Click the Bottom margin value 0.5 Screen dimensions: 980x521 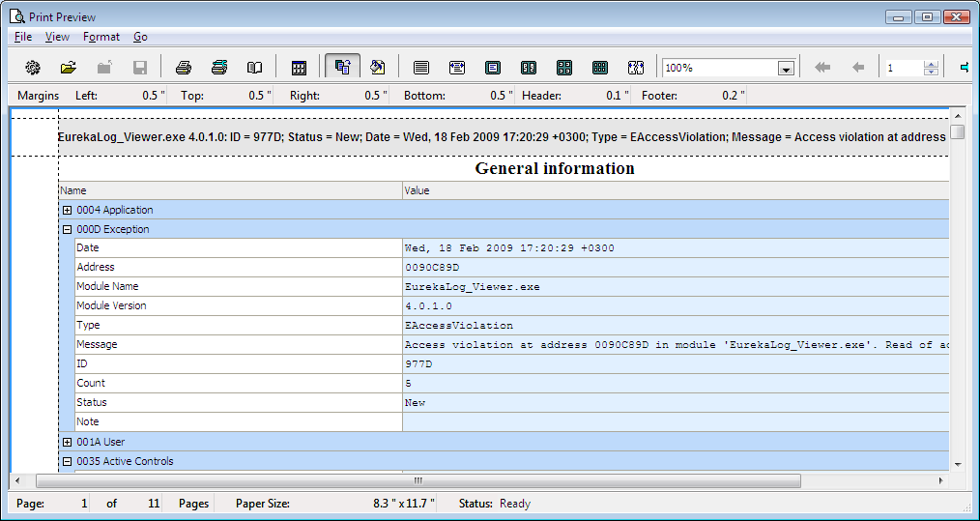[x=502, y=96]
